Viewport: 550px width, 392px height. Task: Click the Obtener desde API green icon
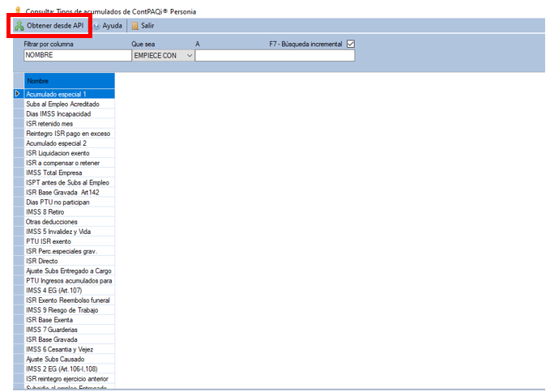pos(19,26)
